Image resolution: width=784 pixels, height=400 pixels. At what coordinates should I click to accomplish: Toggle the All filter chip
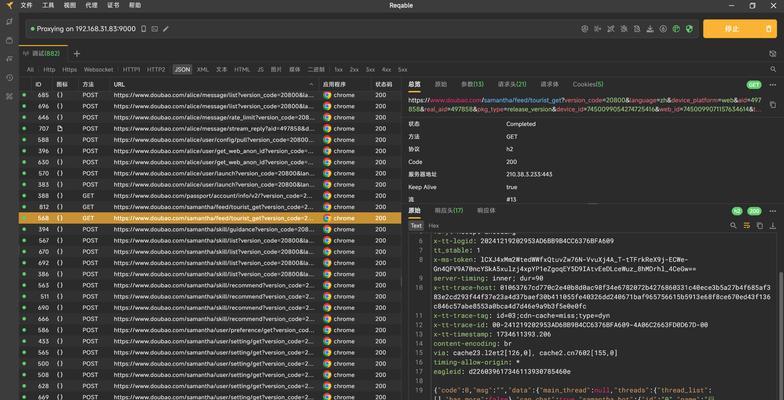30,70
